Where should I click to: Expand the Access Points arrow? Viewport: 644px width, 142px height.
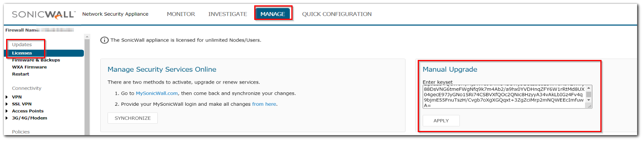(7, 111)
